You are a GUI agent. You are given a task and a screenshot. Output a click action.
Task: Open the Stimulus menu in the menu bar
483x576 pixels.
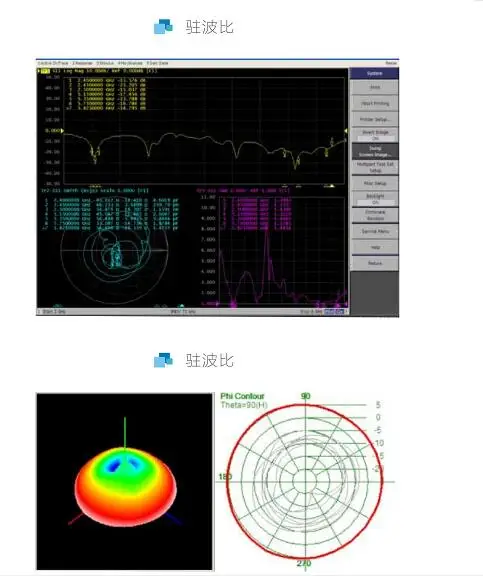pos(105,63)
